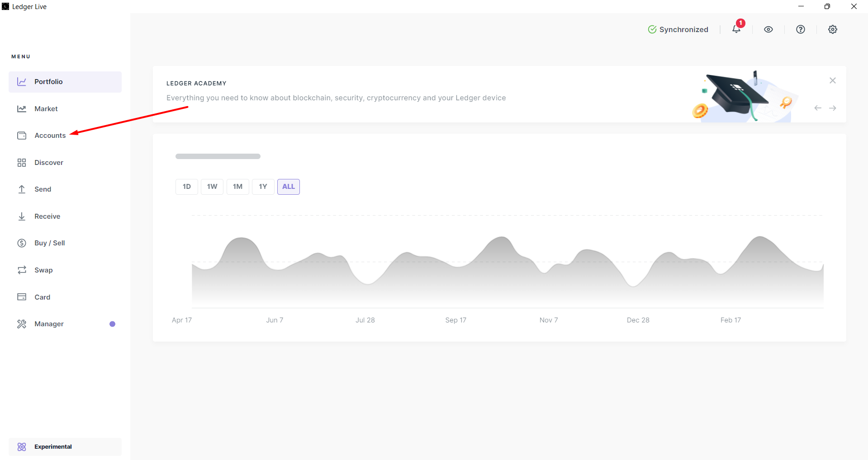Viewport: 868px width, 460px height.
Task: Show next banner with right arrow
Action: pyautogui.click(x=833, y=108)
